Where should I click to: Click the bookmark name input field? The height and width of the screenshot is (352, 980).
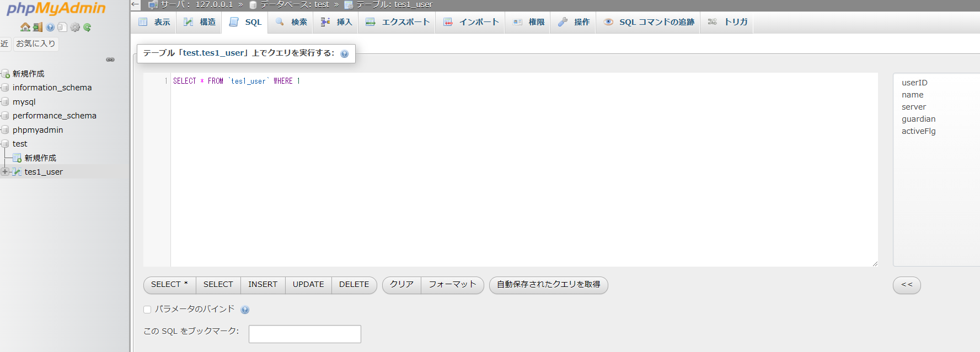[x=304, y=334]
